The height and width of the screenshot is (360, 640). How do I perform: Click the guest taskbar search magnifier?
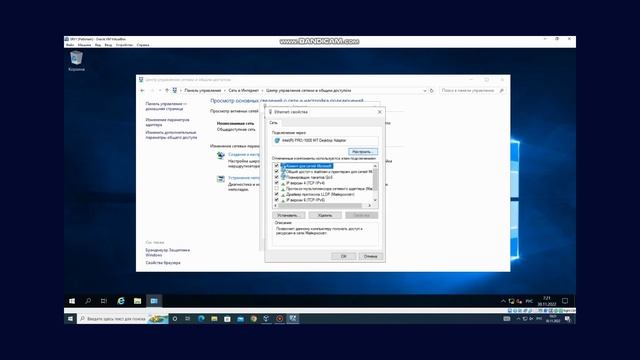88,301
